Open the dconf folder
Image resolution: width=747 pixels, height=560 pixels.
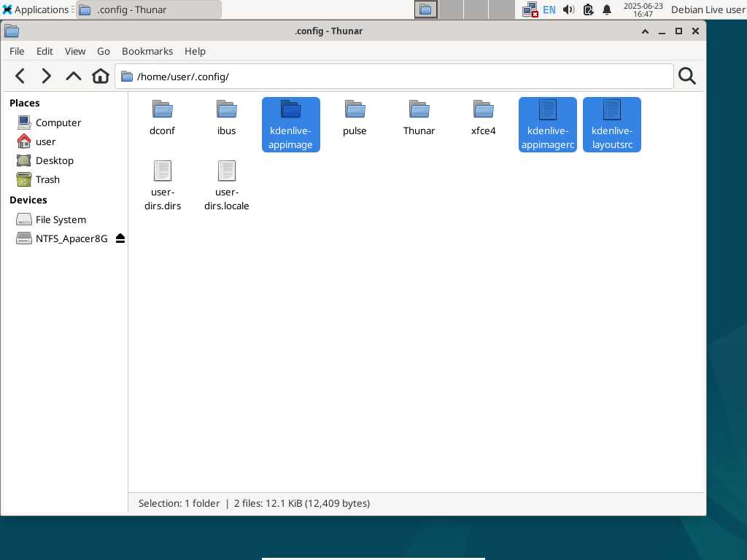163,117
